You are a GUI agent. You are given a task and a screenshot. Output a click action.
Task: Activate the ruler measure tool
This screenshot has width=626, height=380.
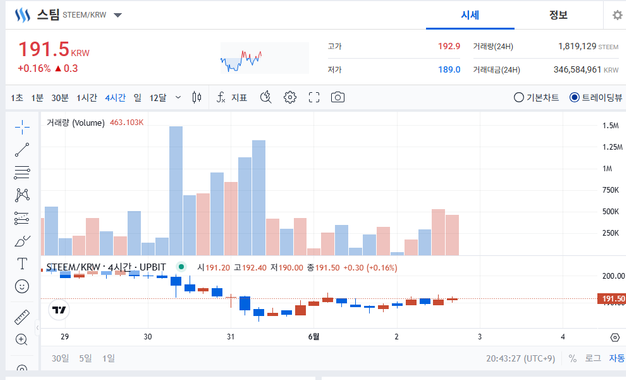click(22, 317)
